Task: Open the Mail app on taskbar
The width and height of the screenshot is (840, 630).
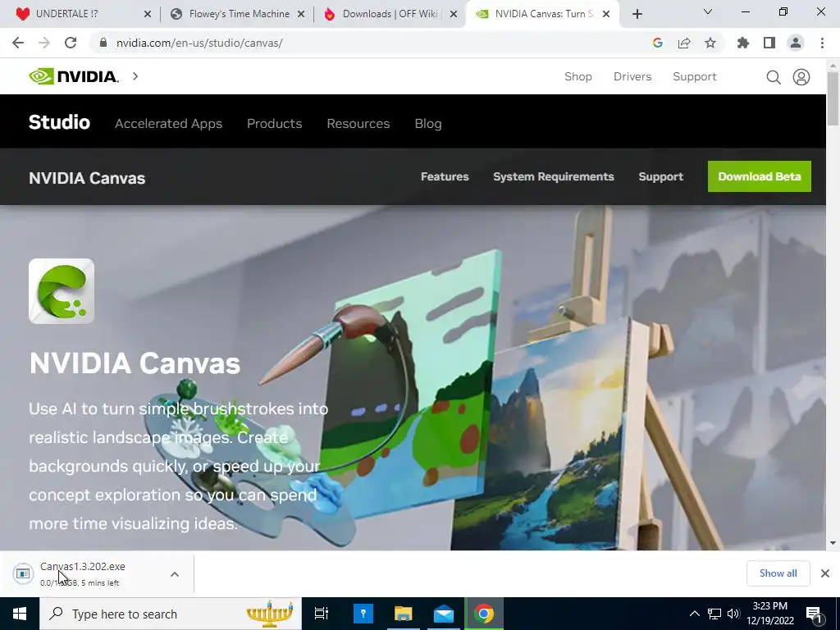Action: coord(444,614)
